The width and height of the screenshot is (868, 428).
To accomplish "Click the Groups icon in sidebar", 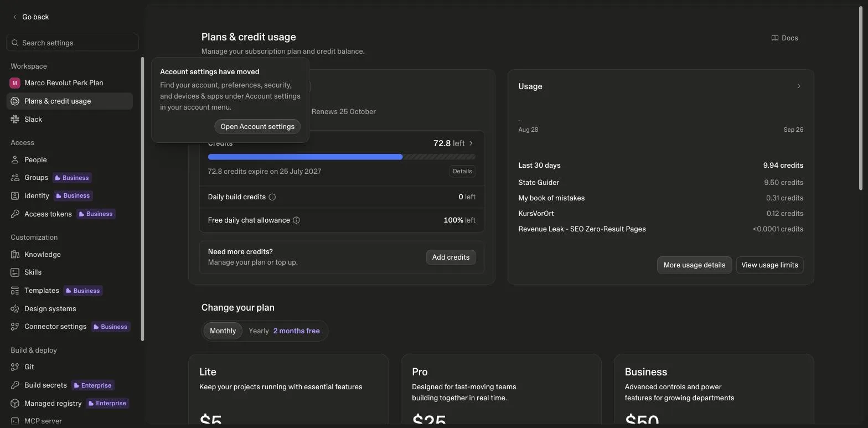I will (15, 178).
